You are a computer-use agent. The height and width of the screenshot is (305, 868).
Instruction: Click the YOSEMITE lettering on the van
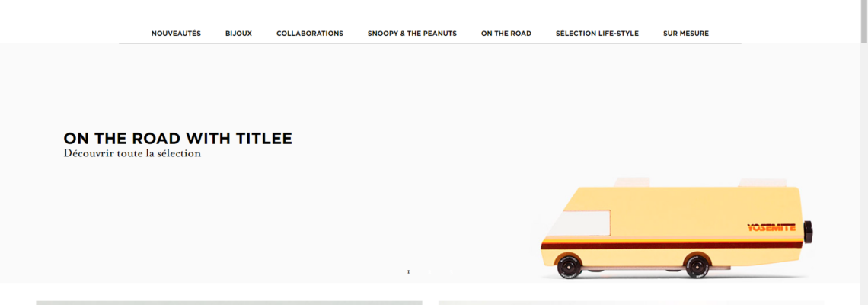tap(771, 227)
